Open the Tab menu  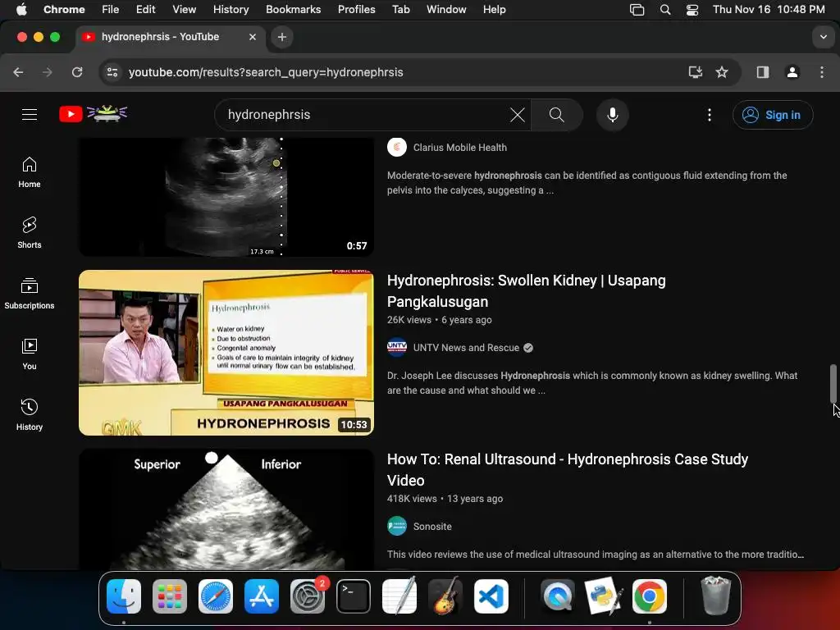point(400,10)
